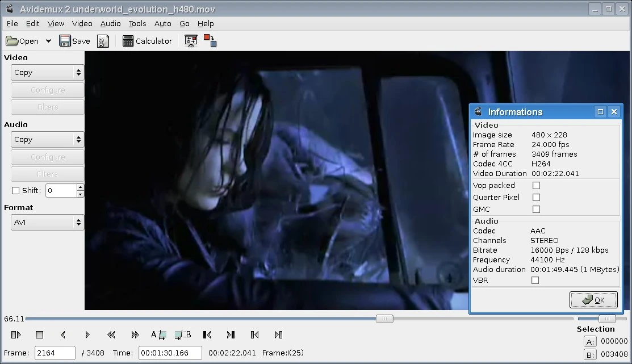This screenshot has height=364, width=632.
Task: Jump to first frame using start icon
Action: pos(207,334)
